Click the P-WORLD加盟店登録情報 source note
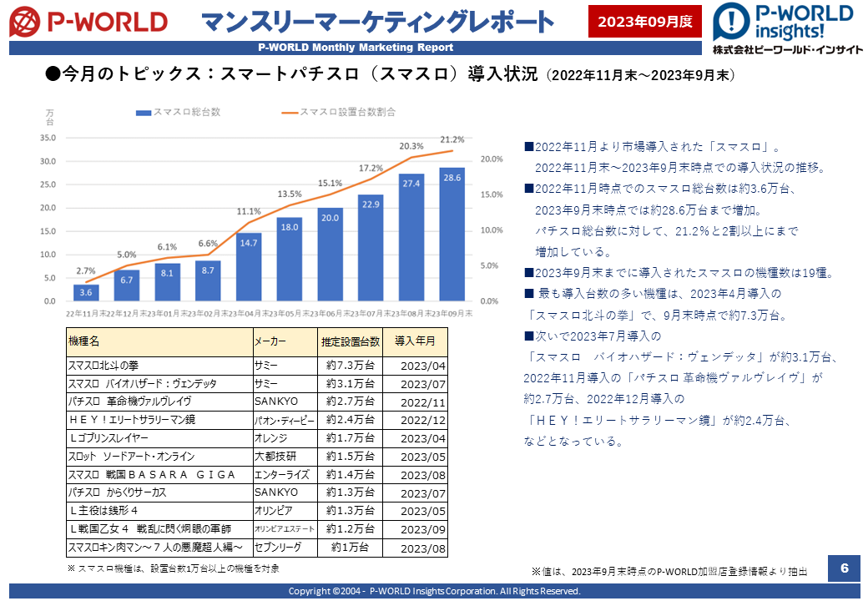868x601 pixels. [669, 572]
